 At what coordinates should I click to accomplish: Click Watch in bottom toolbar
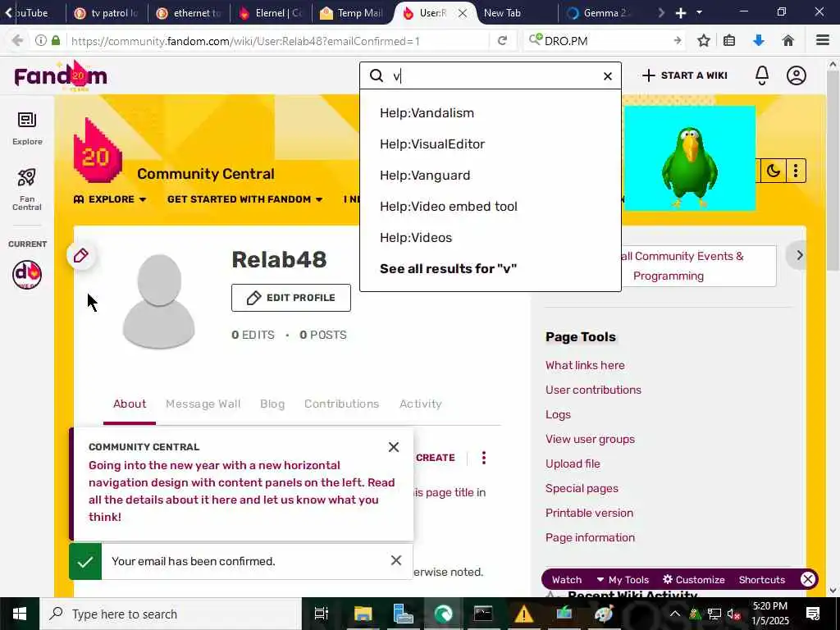click(567, 580)
